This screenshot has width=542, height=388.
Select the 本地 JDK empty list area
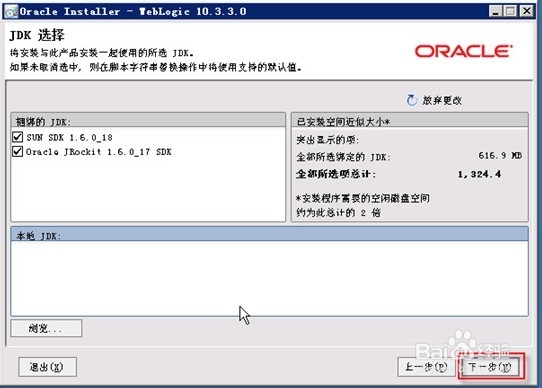pyautogui.click(x=269, y=278)
